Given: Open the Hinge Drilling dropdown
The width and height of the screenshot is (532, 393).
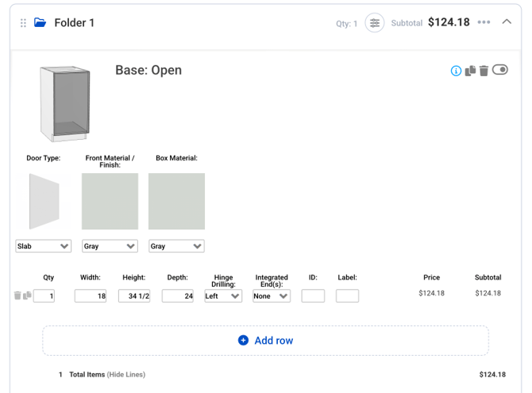Looking at the screenshot, I should (x=223, y=296).
